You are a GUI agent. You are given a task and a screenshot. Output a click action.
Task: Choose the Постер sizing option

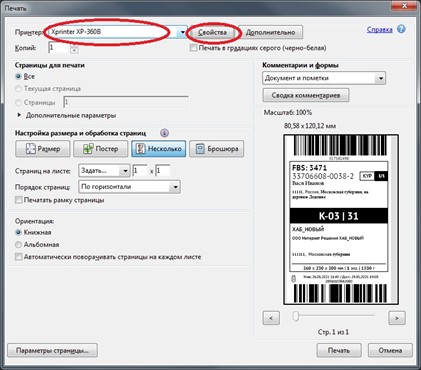pos(100,149)
